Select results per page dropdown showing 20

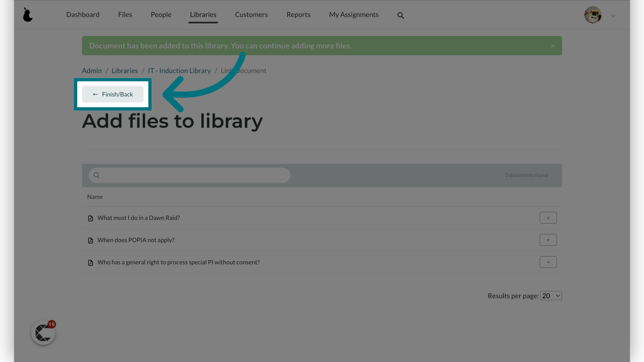551,295
